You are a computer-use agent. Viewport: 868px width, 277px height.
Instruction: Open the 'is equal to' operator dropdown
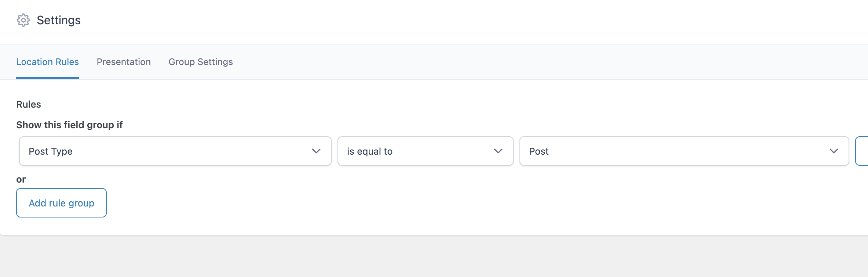tap(425, 151)
